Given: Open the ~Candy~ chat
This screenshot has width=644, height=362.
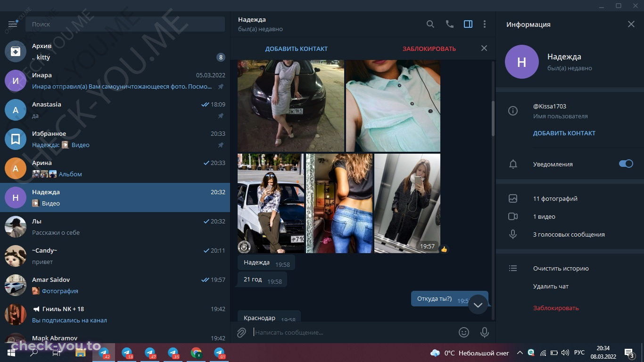Looking at the screenshot, I should coord(115,256).
